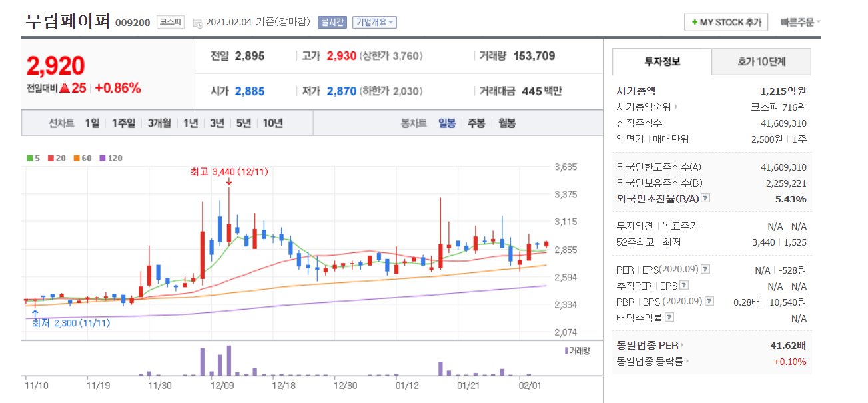Viewport: 868px width, 403px height.
Task: Click the calendar icon beside 2021.02.04
Action: pos(198,23)
